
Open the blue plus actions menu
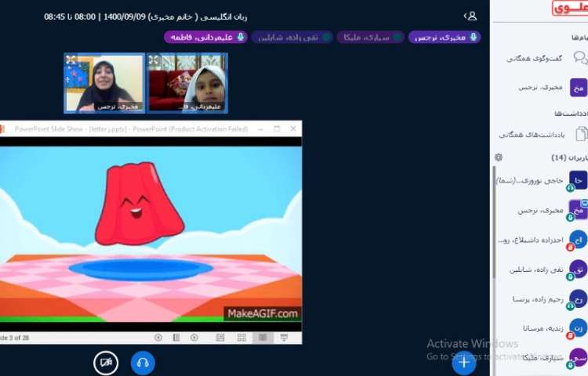pyautogui.click(x=464, y=362)
